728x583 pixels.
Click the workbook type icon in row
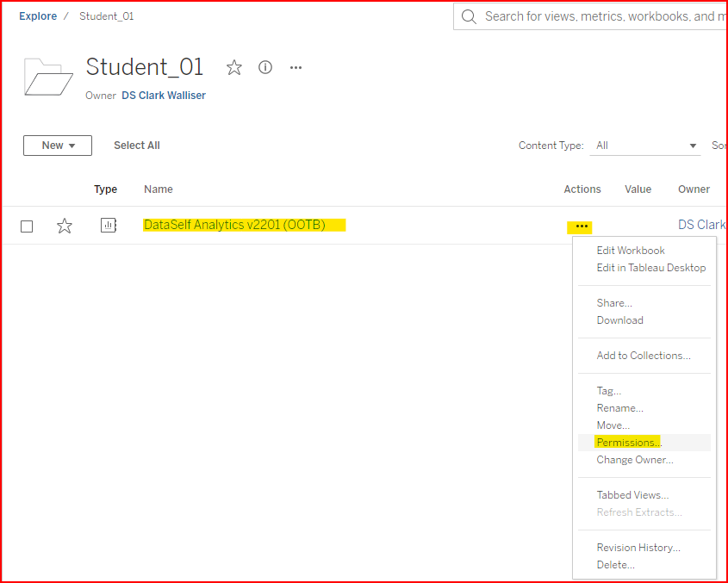pyautogui.click(x=108, y=226)
